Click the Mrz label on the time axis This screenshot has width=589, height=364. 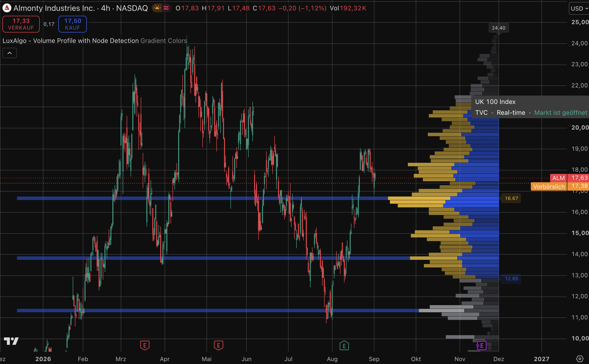click(x=121, y=359)
